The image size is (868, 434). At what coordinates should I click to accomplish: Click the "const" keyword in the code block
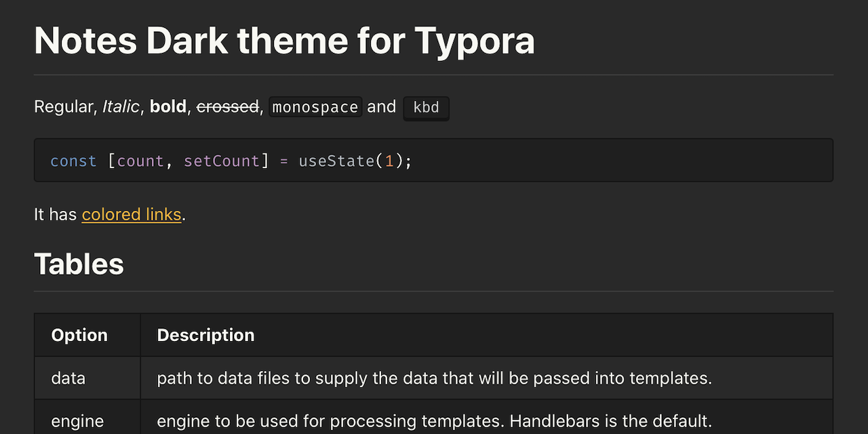pyautogui.click(x=73, y=161)
